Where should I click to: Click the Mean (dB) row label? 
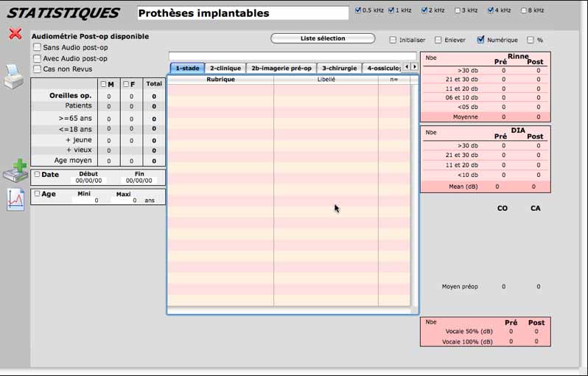463,187
